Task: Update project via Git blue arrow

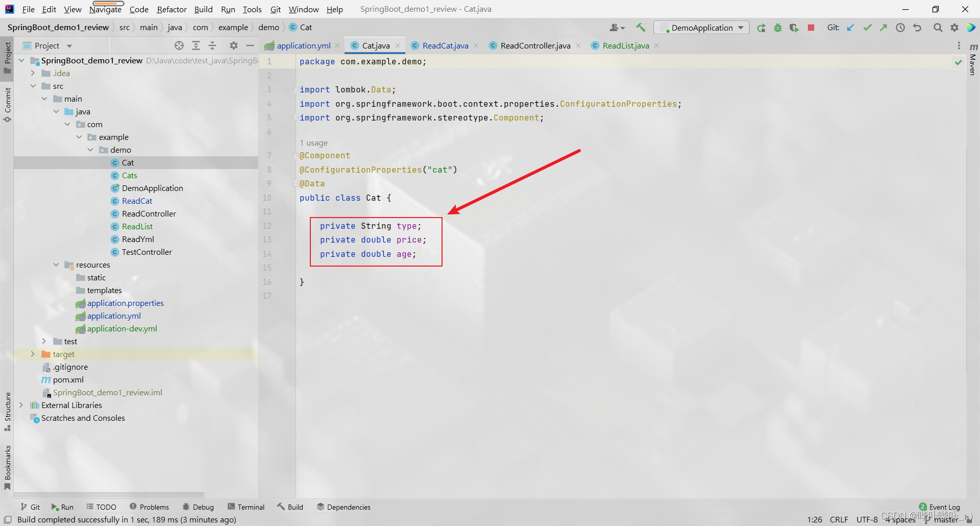Action: [850, 28]
